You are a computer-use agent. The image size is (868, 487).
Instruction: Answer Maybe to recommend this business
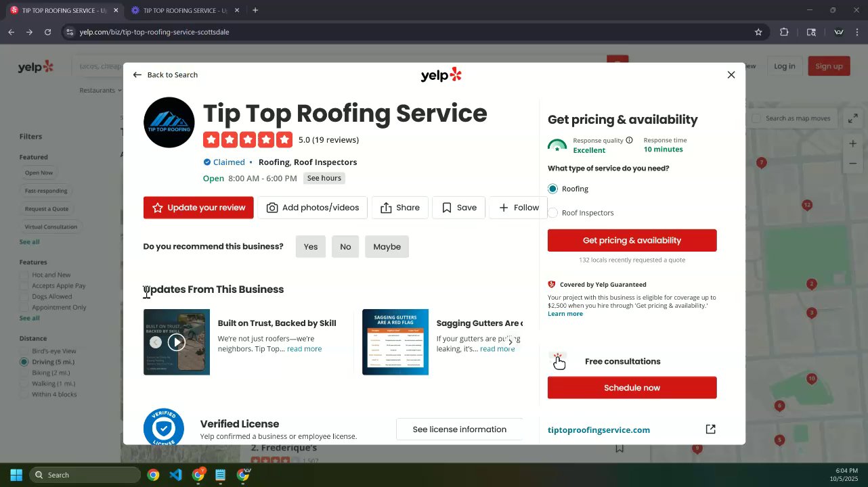pos(387,247)
